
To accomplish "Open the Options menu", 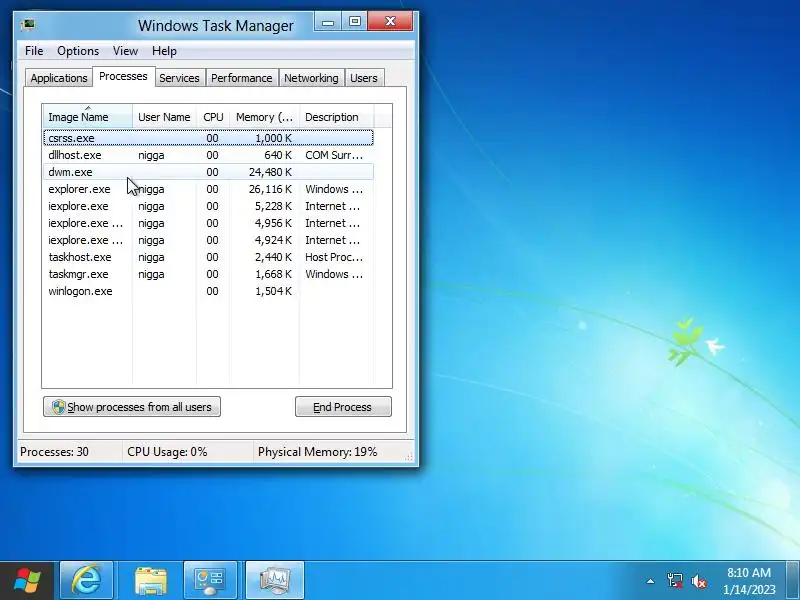I will tap(78, 51).
